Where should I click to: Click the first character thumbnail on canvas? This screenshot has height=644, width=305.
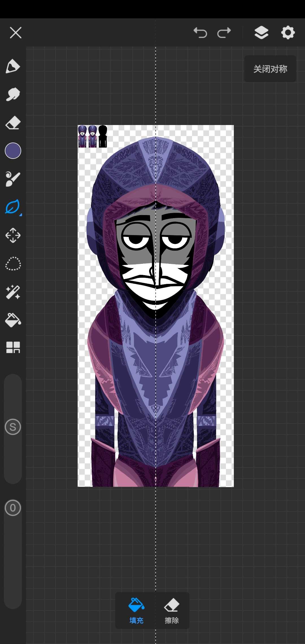[82, 136]
